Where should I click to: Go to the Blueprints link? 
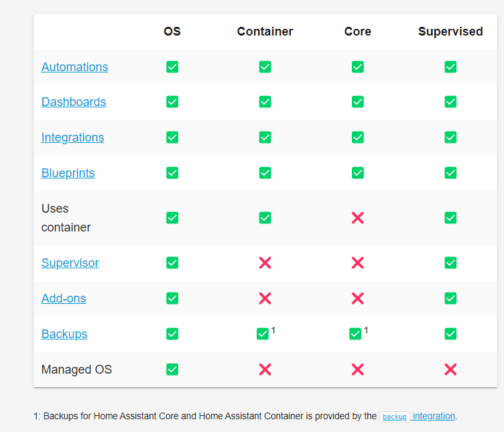pos(68,173)
